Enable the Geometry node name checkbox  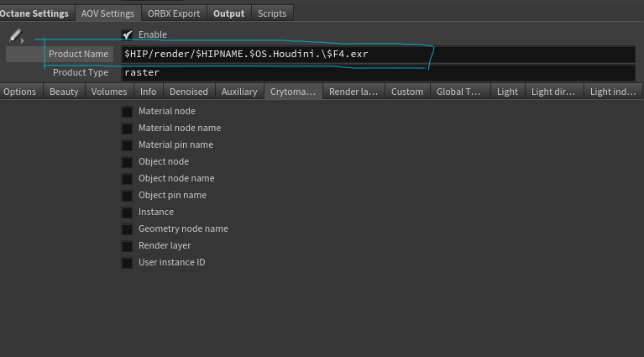128,229
